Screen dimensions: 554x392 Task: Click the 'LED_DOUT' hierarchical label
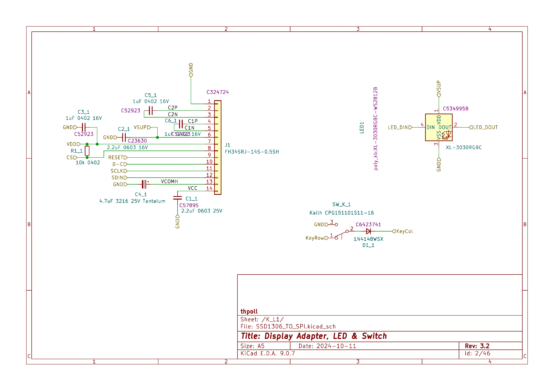[x=483, y=128]
